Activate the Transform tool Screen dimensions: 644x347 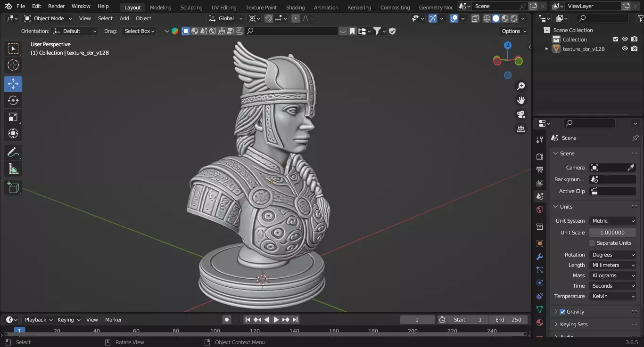[13, 133]
